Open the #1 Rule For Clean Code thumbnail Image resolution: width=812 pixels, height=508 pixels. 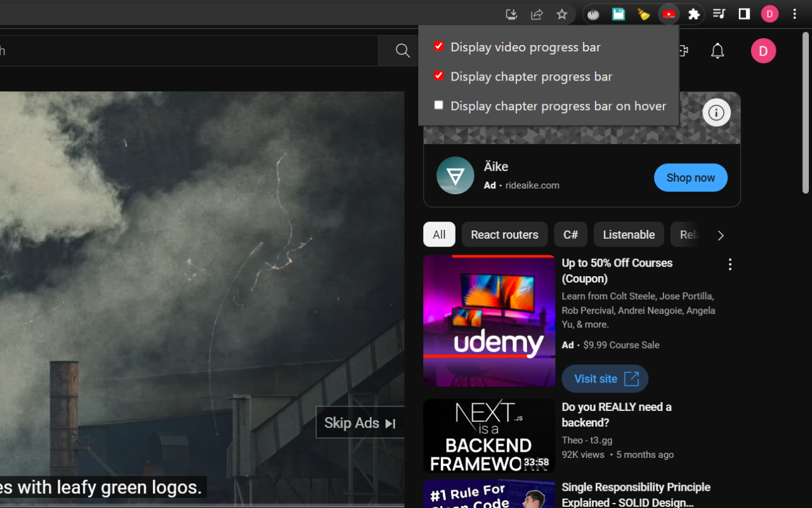(489, 494)
